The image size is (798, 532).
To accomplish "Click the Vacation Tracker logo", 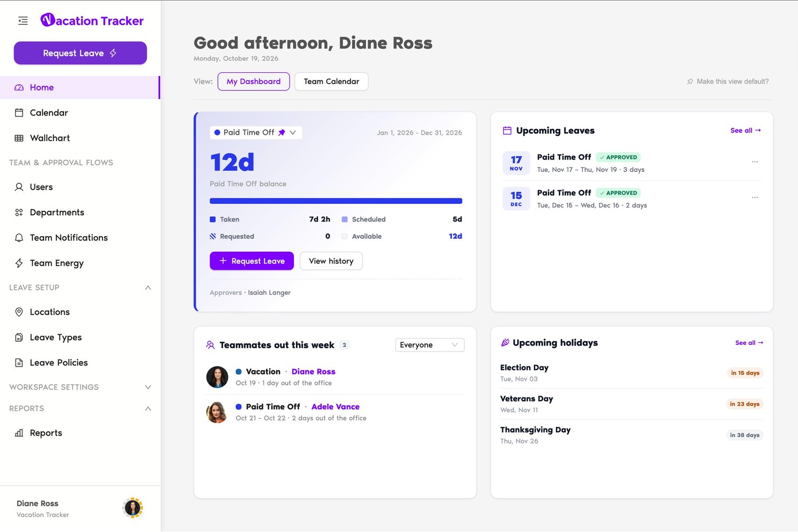I will click(92, 20).
